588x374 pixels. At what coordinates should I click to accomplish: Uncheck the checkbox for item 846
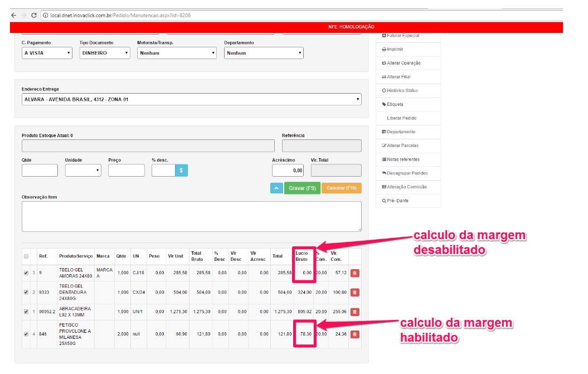click(26, 334)
